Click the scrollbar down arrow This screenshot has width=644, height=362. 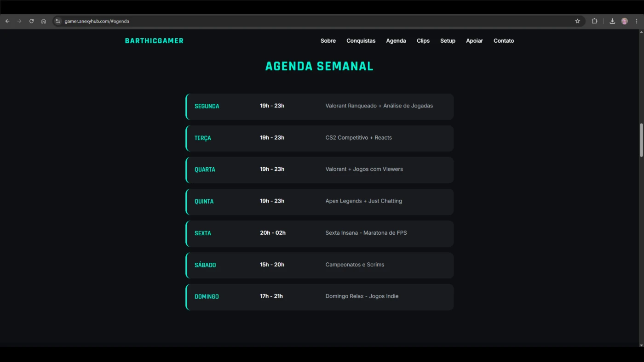pos(641,344)
